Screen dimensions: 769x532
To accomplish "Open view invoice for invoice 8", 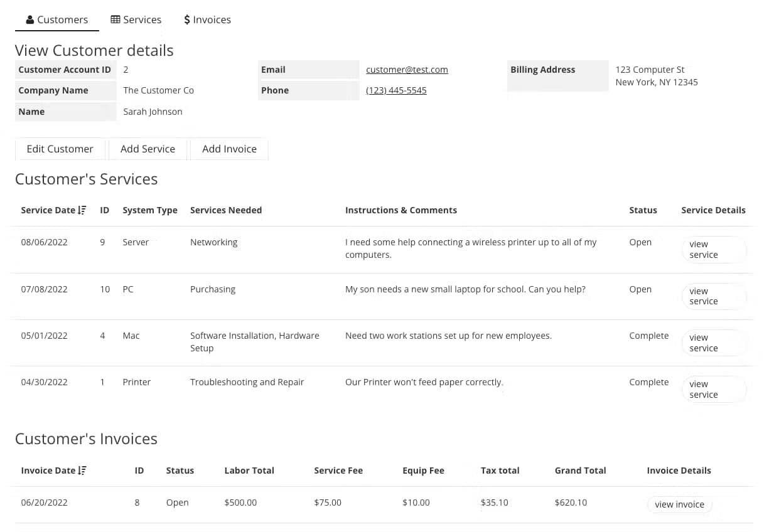I will tap(679, 504).
